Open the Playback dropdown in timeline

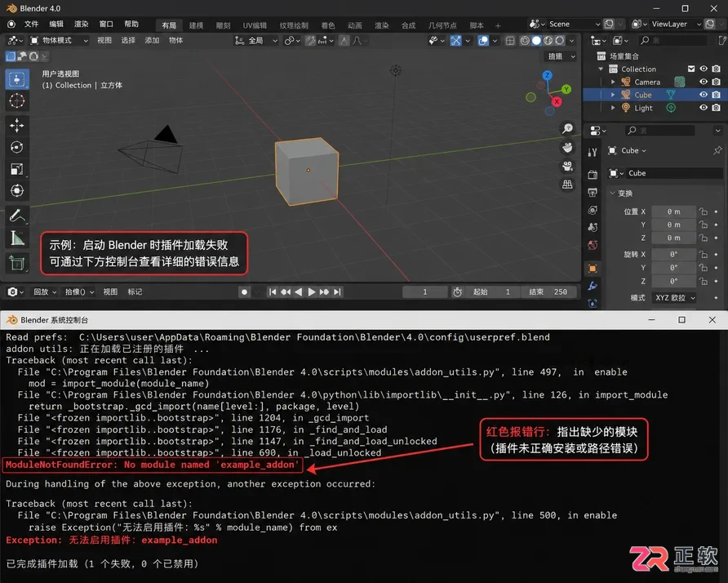coord(45,291)
